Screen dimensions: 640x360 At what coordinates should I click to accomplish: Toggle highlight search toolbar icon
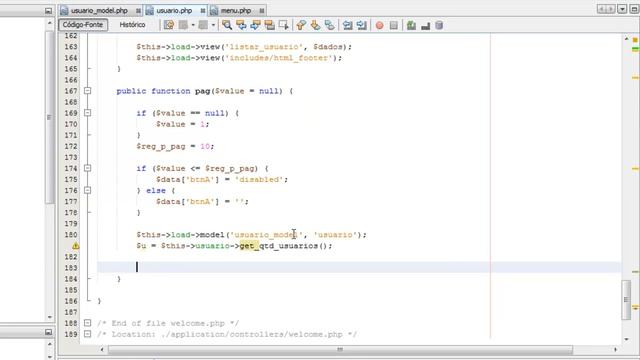(x=269, y=25)
